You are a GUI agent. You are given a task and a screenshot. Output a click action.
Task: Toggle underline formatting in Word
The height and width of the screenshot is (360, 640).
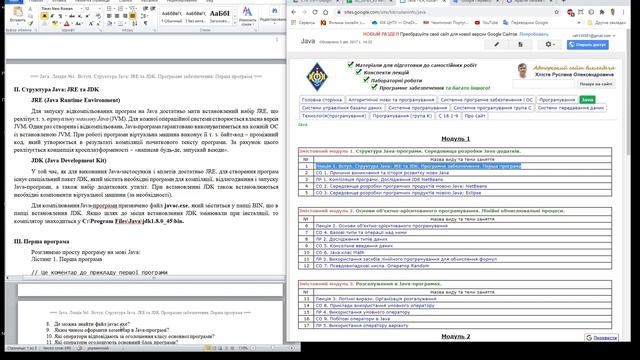(x=60, y=16)
